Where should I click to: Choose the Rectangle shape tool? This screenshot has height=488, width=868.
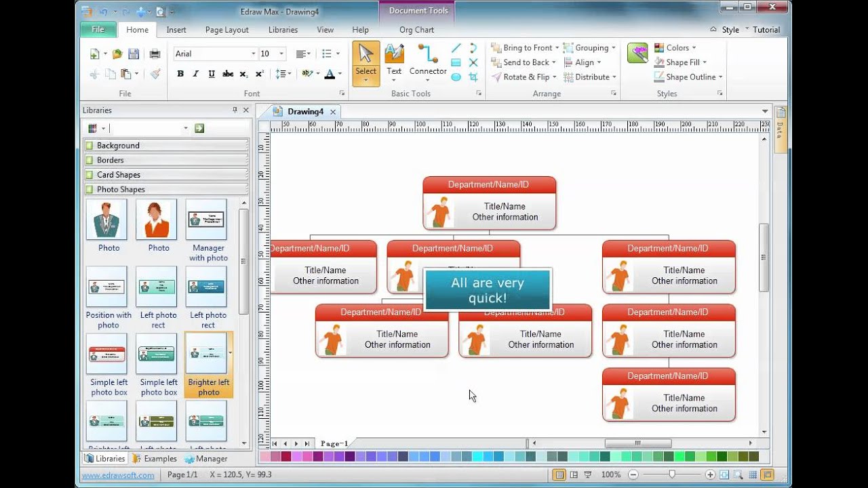[456, 62]
